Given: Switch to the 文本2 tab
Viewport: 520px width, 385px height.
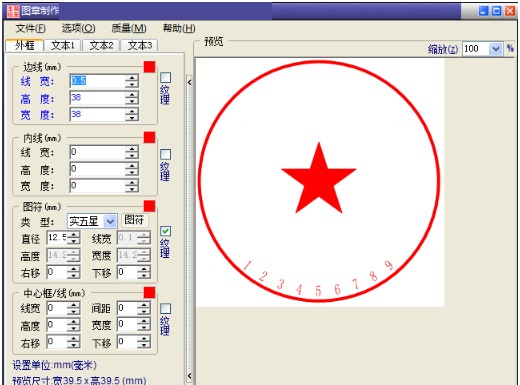Looking at the screenshot, I should 101,45.
